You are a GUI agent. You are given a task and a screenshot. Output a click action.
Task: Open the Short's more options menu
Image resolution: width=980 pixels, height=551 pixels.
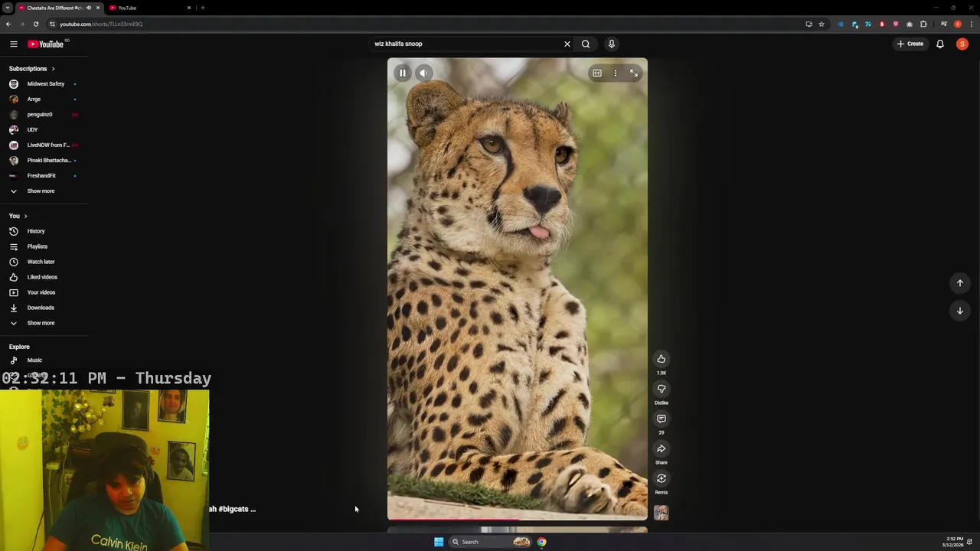pyautogui.click(x=616, y=73)
